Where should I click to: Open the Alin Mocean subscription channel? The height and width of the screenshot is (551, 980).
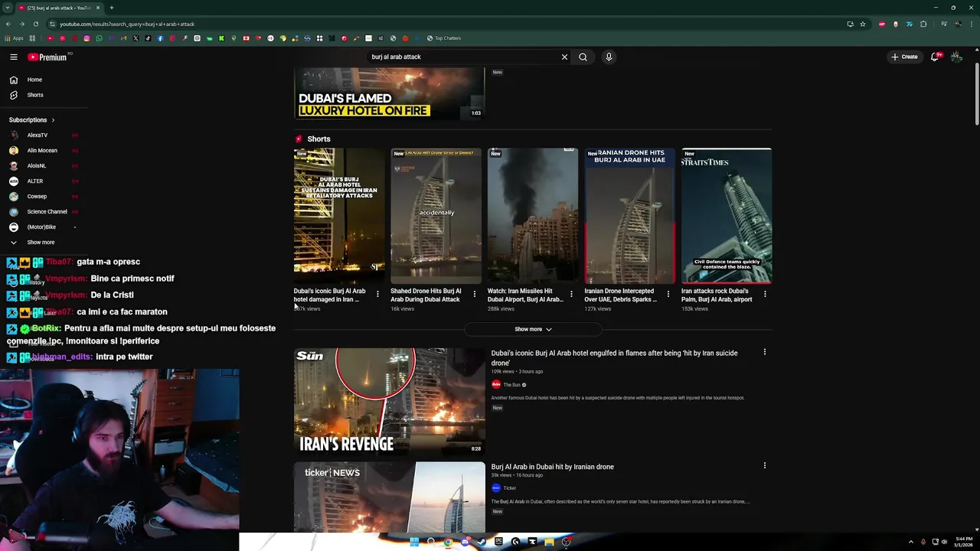(x=42, y=150)
